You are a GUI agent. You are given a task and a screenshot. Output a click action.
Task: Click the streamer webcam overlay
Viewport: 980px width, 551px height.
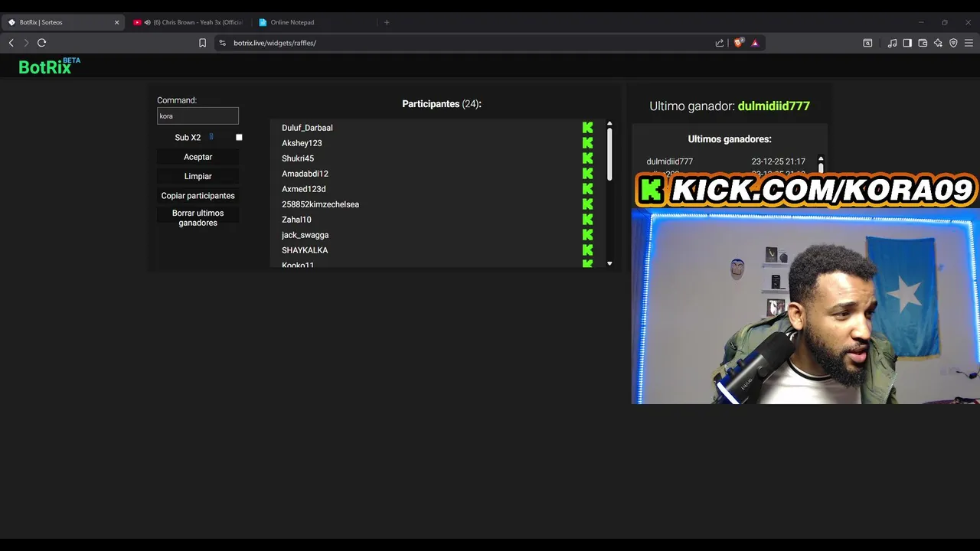[x=805, y=306]
